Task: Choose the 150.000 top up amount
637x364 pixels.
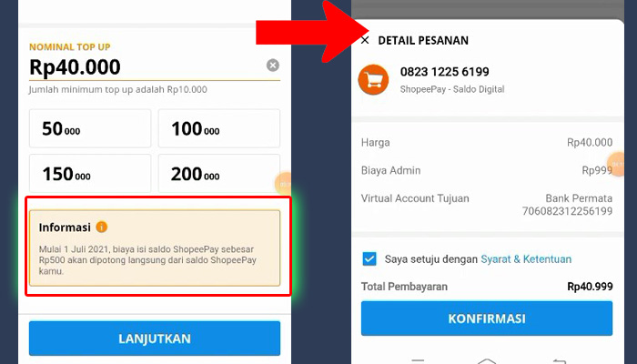Action: pos(90,174)
